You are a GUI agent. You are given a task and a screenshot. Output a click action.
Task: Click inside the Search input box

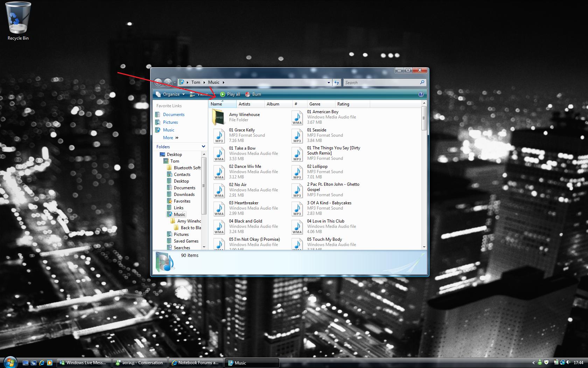[381, 82]
